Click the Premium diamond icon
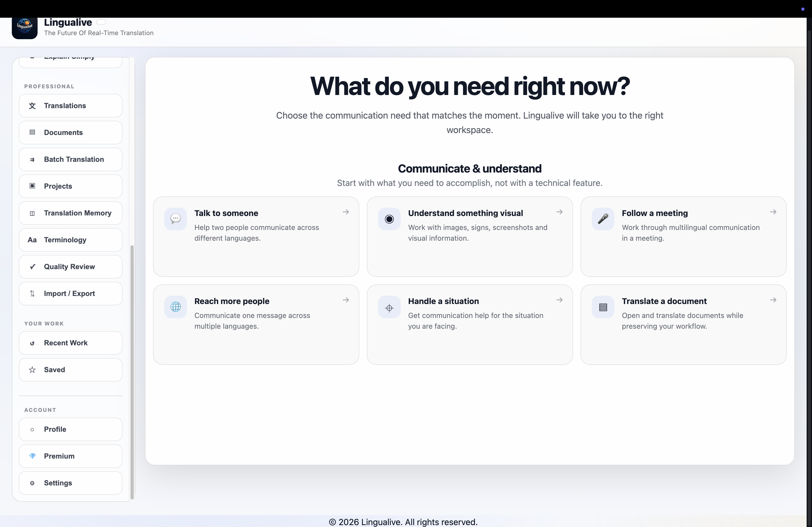812x527 pixels. point(32,456)
